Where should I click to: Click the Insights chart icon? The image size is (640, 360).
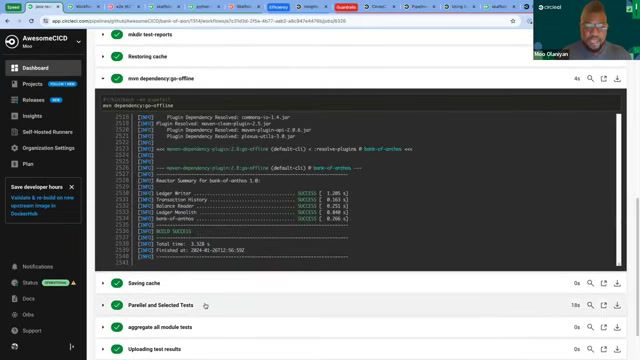click(15, 116)
